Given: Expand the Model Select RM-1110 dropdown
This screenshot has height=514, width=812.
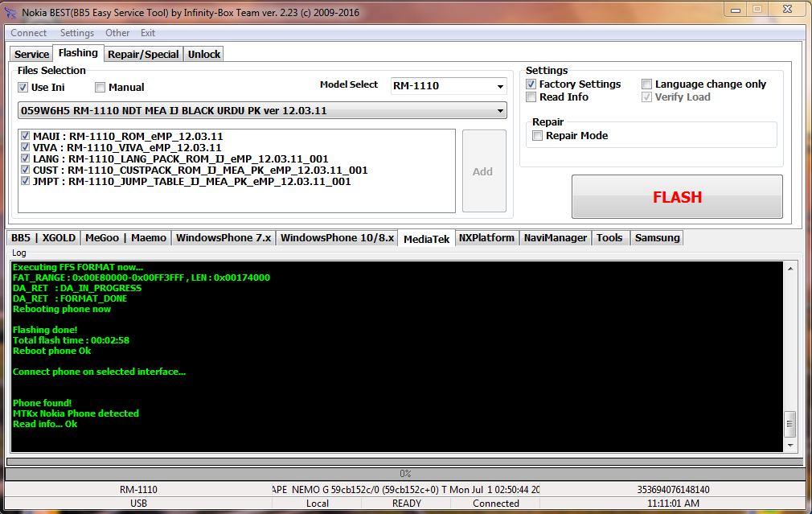Looking at the screenshot, I should point(449,86).
